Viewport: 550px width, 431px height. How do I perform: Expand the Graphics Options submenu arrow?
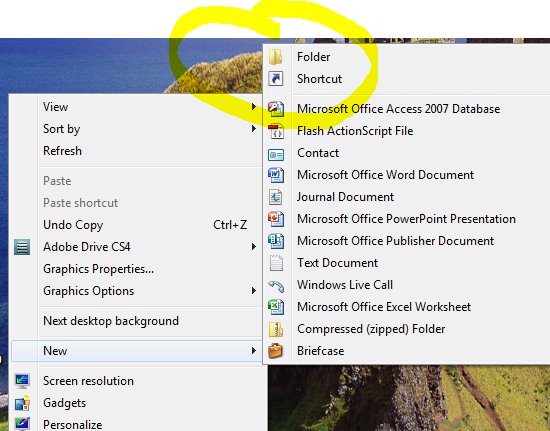[x=254, y=291]
